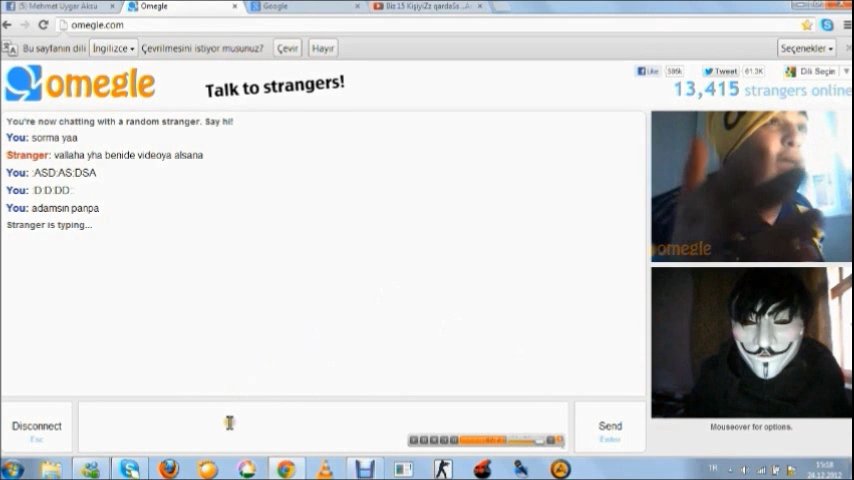Open the orange AIMP taskbar icon
This screenshot has width=854, height=480.
point(560,469)
